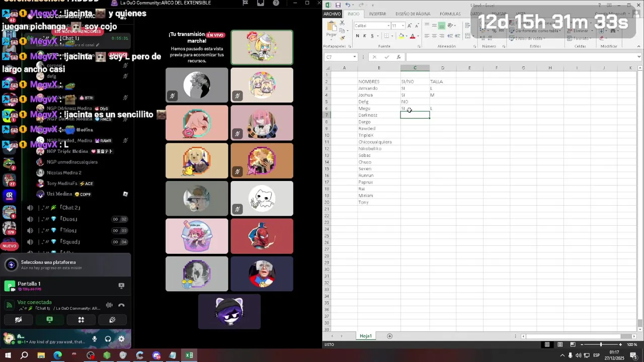Image resolution: width=644 pixels, height=362 pixels.
Task: Click the NUEVO unread badge in server list
Action: click(10, 246)
